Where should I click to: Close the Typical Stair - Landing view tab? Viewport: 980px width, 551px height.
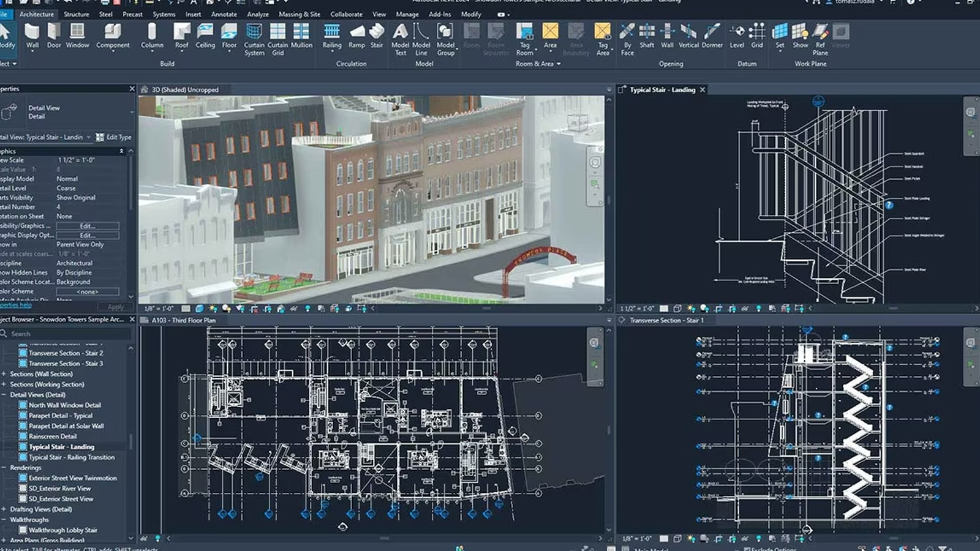pos(703,89)
